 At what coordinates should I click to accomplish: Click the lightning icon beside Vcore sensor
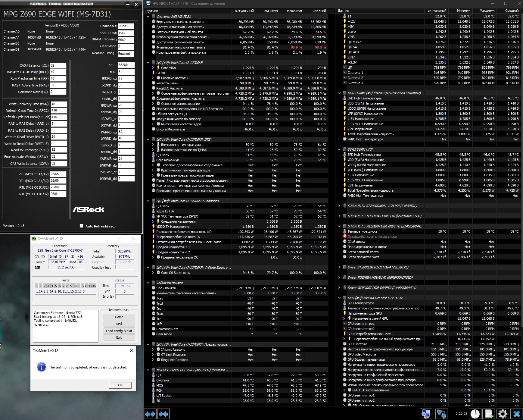pos(345,32)
